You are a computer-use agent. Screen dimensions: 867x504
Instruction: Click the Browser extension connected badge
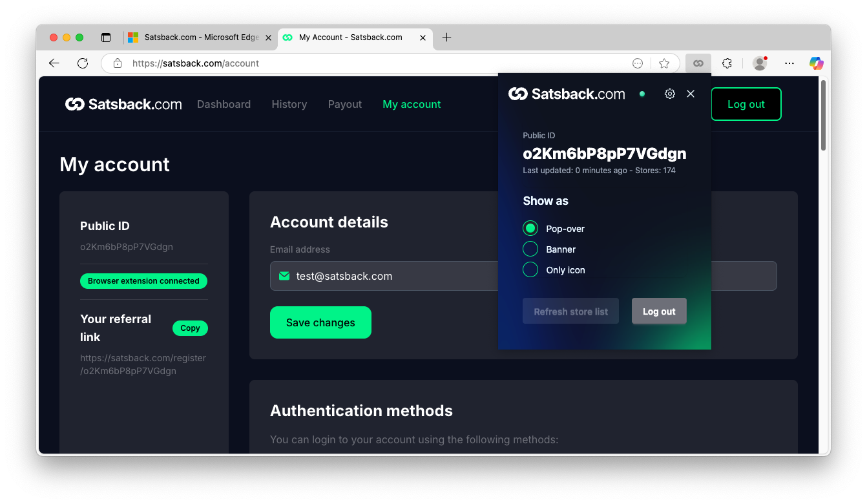[143, 281]
